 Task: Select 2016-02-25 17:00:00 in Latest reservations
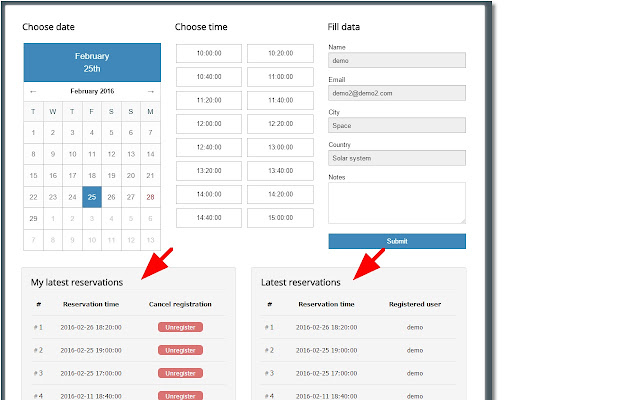click(326, 373)
